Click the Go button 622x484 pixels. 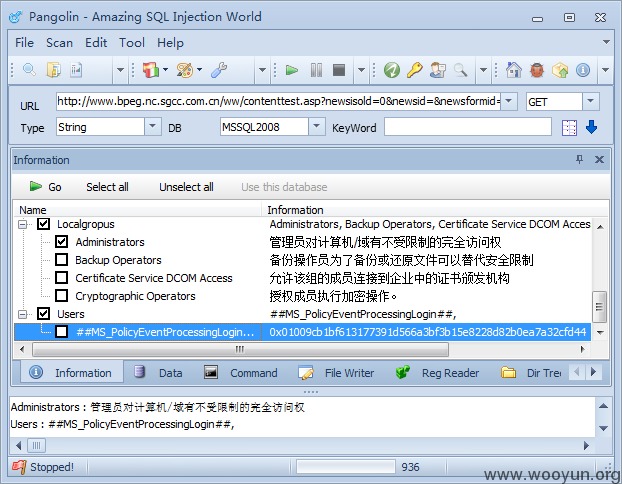(45, 187)
